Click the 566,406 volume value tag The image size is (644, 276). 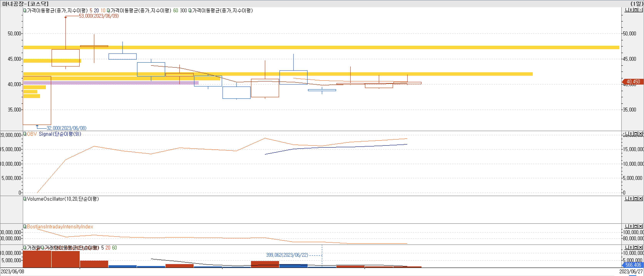pos(633,265)
